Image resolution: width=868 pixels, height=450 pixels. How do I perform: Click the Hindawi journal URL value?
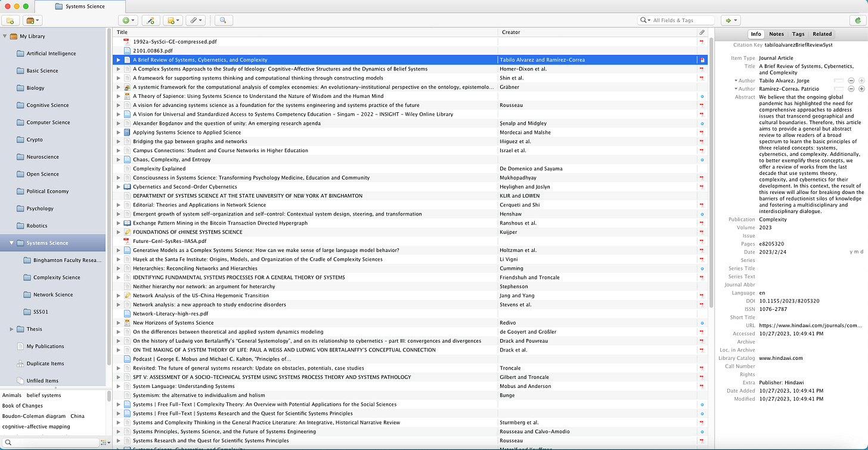(810, 326)
